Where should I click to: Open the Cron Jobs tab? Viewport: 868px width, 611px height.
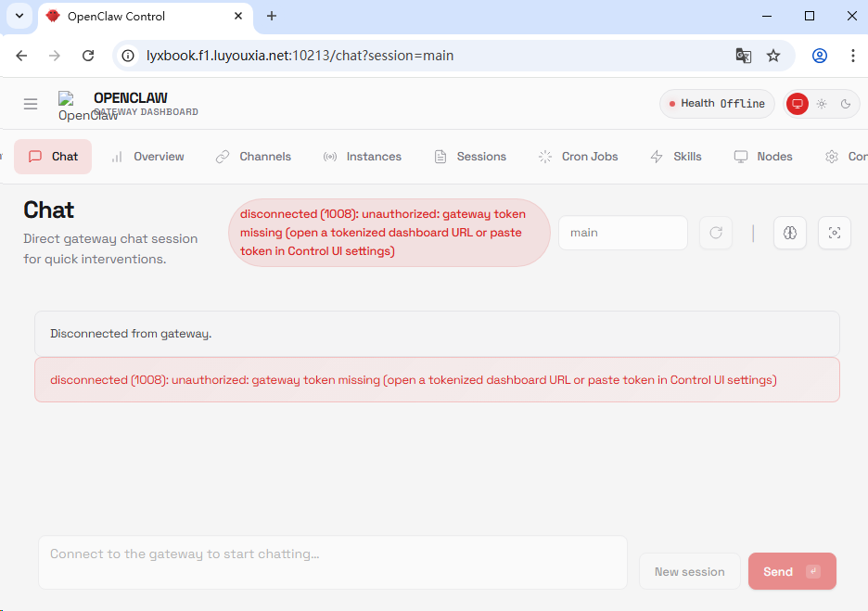tap(578, 157)
